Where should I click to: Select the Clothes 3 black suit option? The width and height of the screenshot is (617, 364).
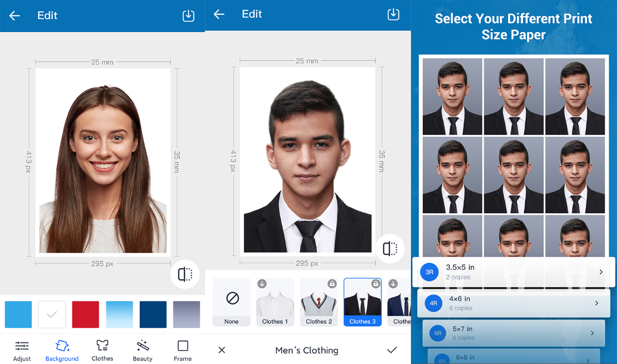[363, 302]
